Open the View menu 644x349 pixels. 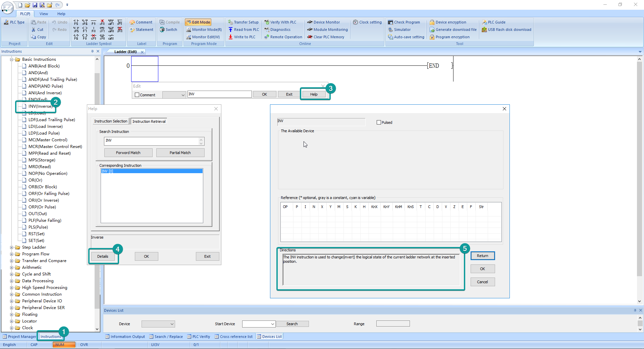pyautogui.click(x=44, y=14)
